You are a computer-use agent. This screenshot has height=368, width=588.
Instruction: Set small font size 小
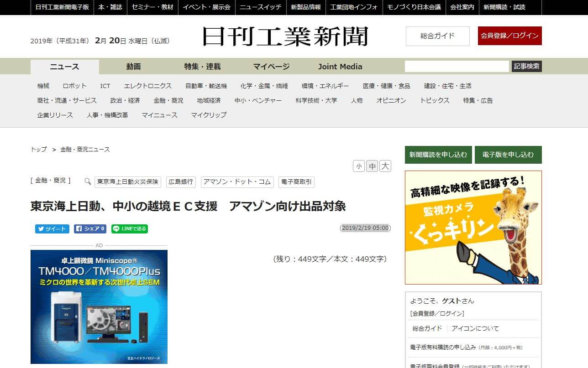click(x=359, y=166)
